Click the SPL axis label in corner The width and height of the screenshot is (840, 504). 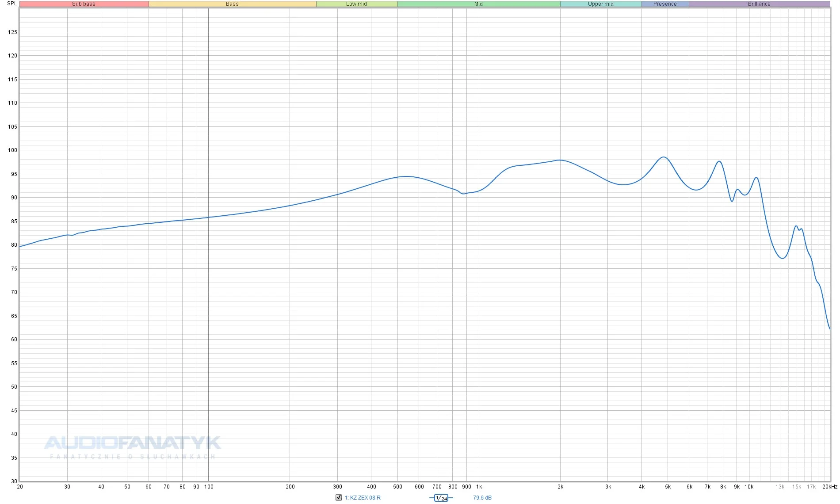[12, 4]
